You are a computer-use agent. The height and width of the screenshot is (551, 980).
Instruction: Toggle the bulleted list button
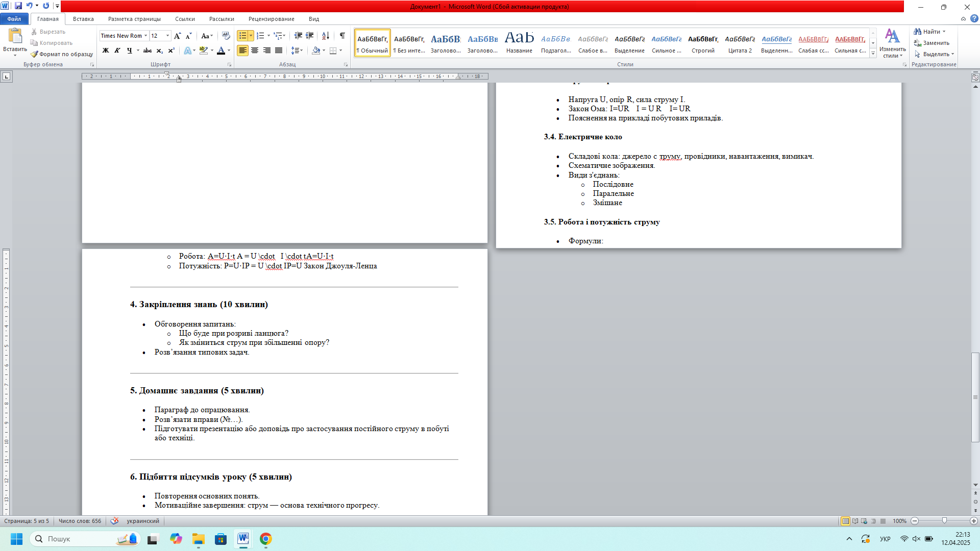(242, 36)
